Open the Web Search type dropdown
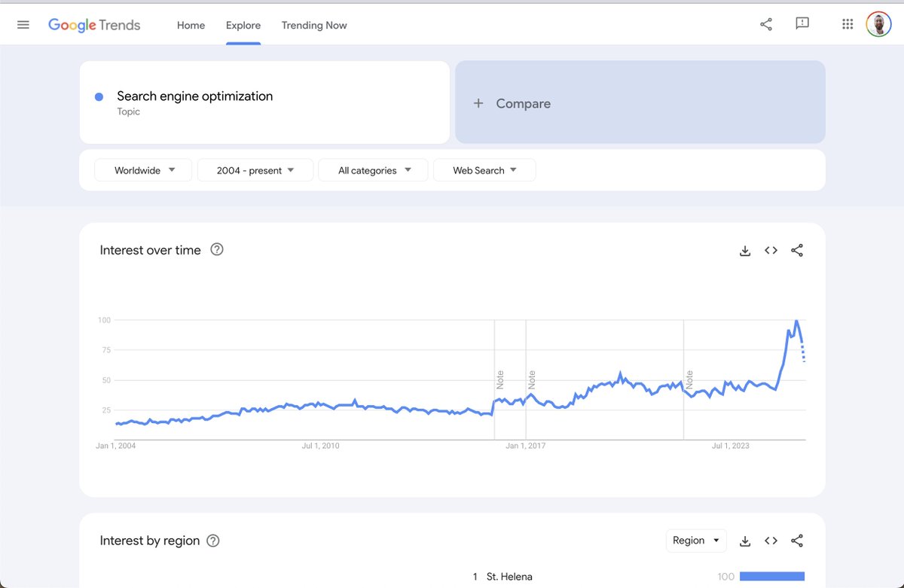 [x=484, y=170]
